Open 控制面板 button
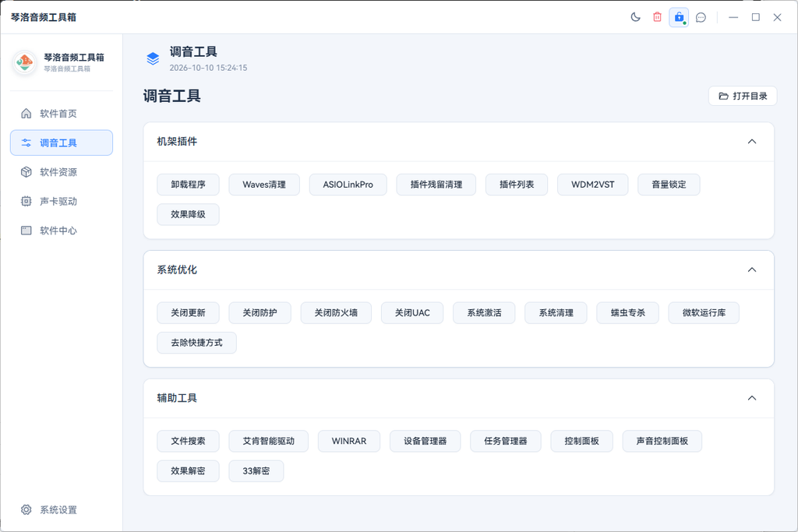This screenshot has width=798, height=532. click(581, 441)
